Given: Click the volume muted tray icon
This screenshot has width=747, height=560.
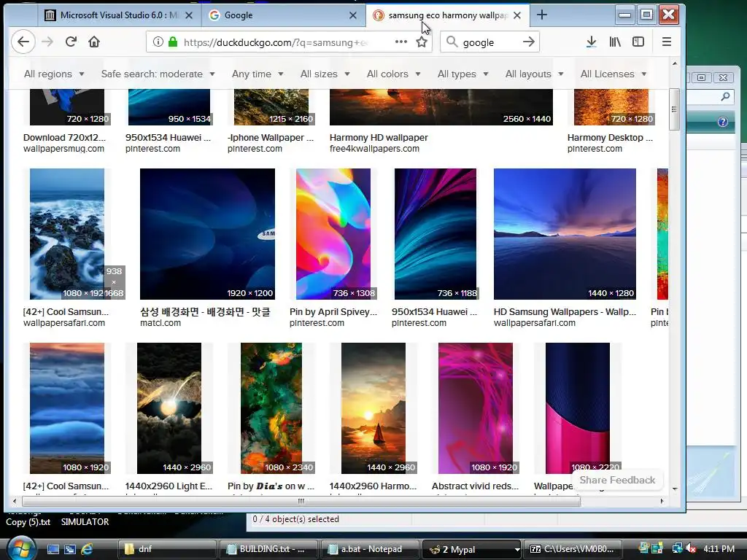Looking at the screenshot, I should coord(690,548).
